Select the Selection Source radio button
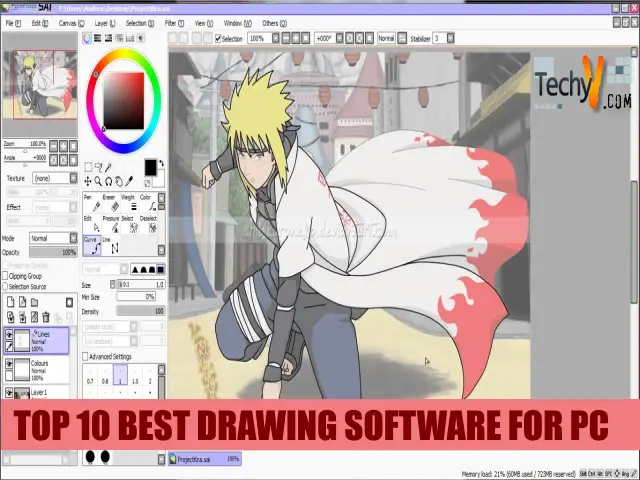Screen dimensions: 640x480 pos(5,287)
